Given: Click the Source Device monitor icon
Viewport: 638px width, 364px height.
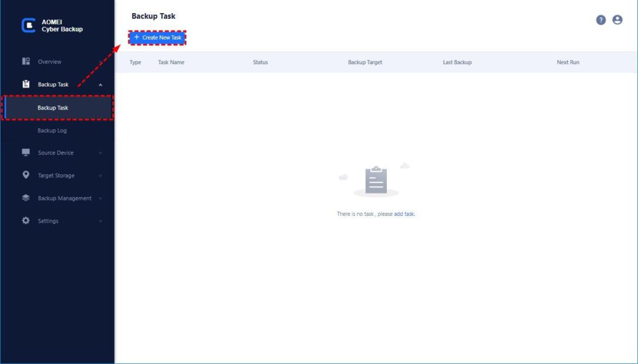Looking at the screenshot, I should [26, 153].
